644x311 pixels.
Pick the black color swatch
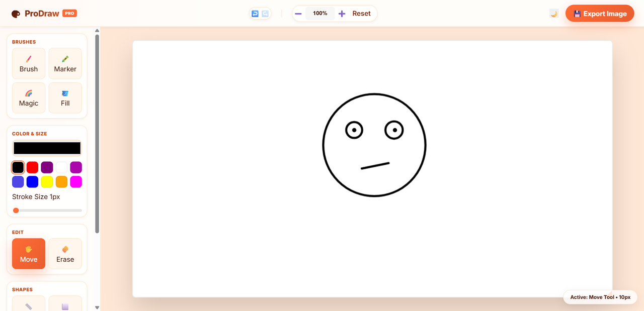(18, 167)
